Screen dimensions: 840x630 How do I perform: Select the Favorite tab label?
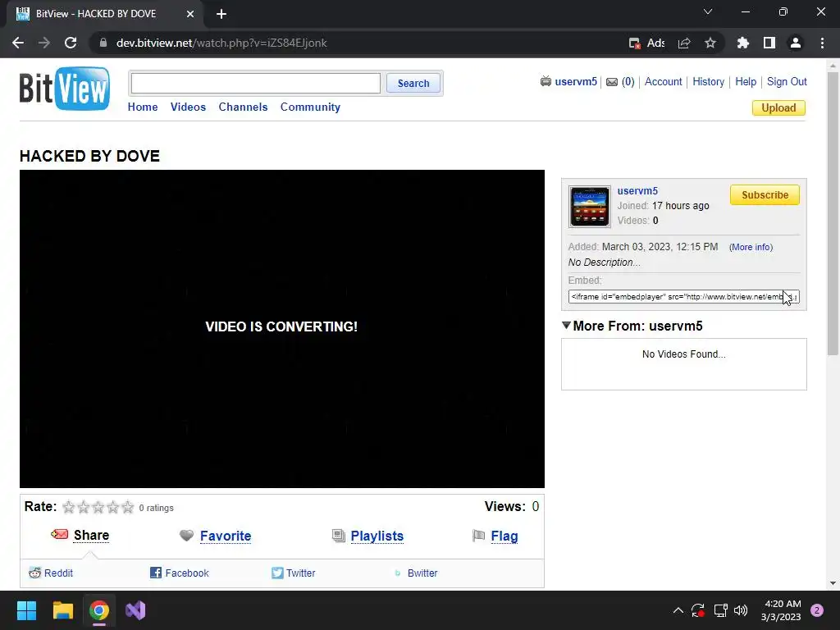226,536
